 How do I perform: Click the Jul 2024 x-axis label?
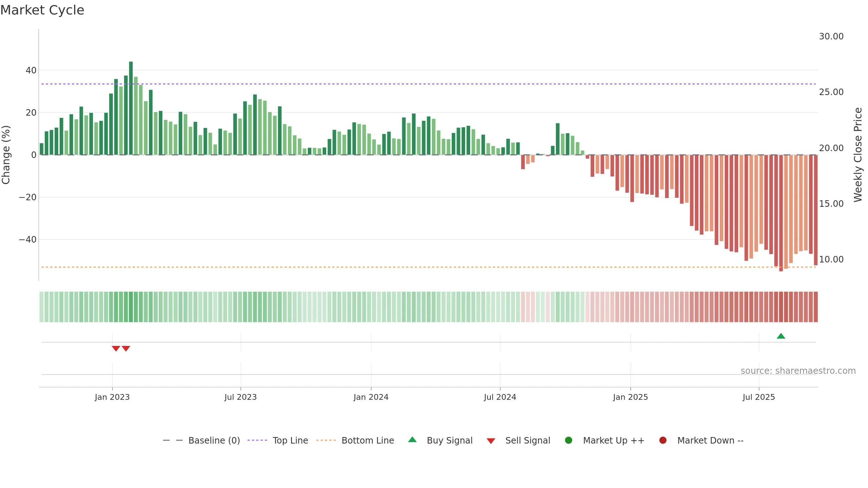point(500,397)
